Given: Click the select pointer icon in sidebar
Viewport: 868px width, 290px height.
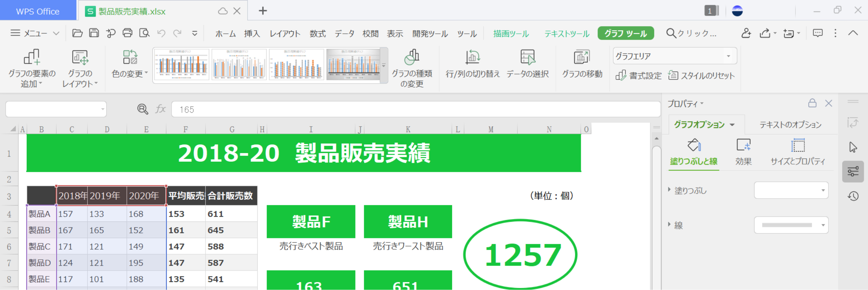Looking at the screenshot, I should [x=853, y=147].
